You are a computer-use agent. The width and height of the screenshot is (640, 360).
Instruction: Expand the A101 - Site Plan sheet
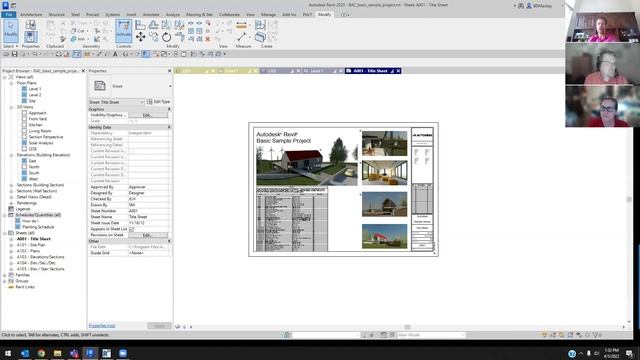[11, 245]
